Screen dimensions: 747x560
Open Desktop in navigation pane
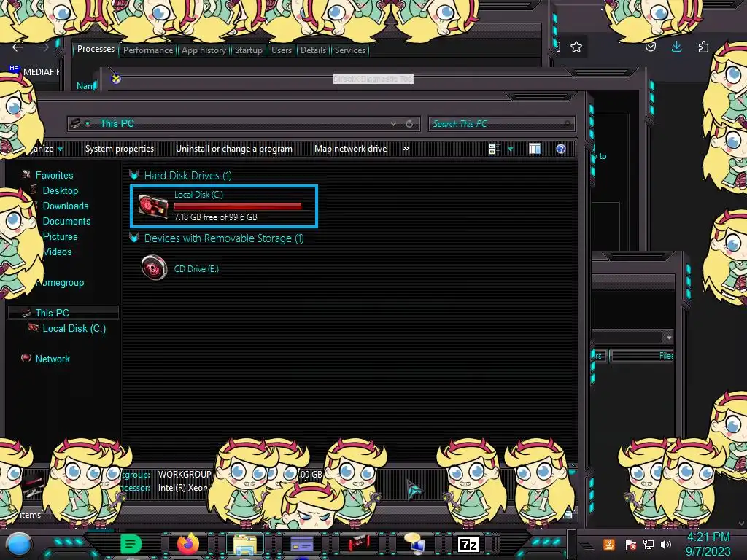tap(61, 190)
